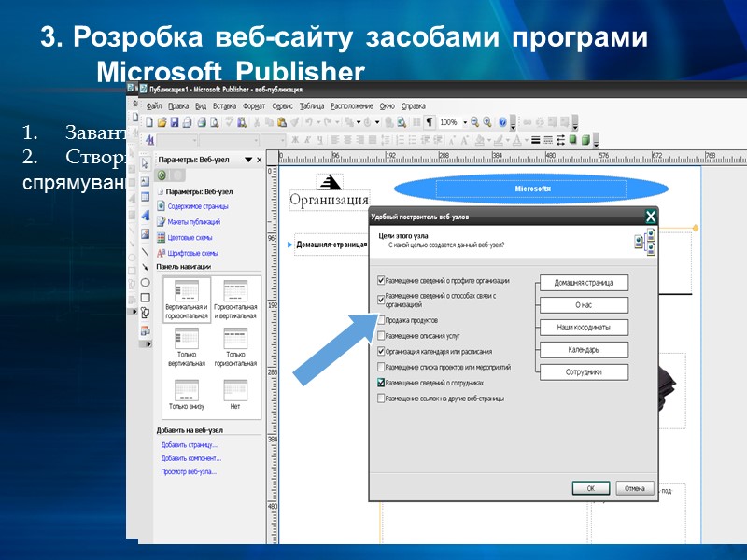Click the 'Организация' text box on page

(330, 200)
